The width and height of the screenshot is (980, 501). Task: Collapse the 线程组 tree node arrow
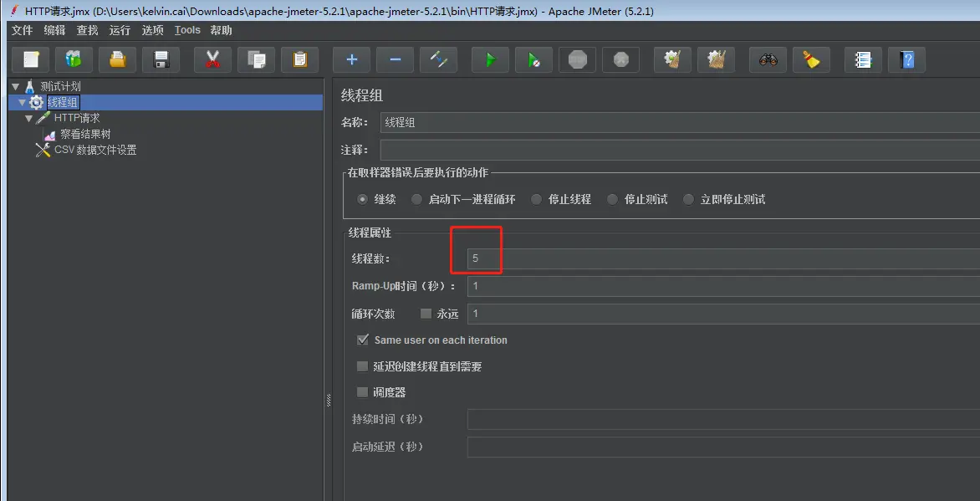(23, 102)
